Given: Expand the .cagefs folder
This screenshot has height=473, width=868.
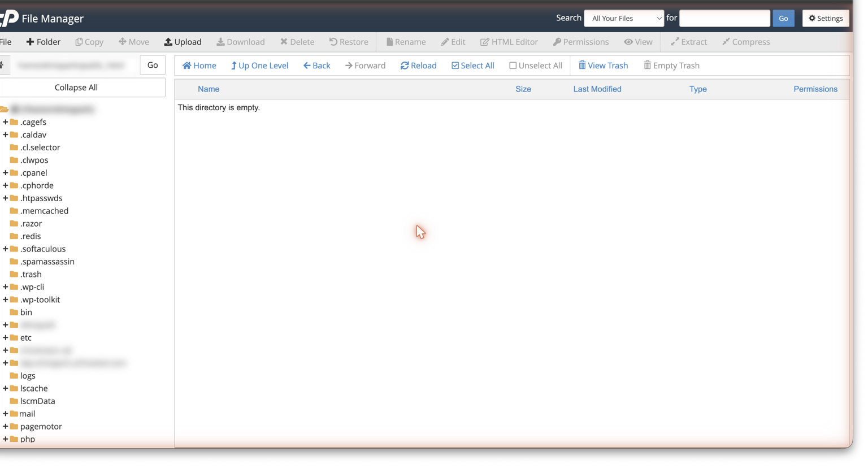Looking at the screenshot, I should [x=6, y=122].
